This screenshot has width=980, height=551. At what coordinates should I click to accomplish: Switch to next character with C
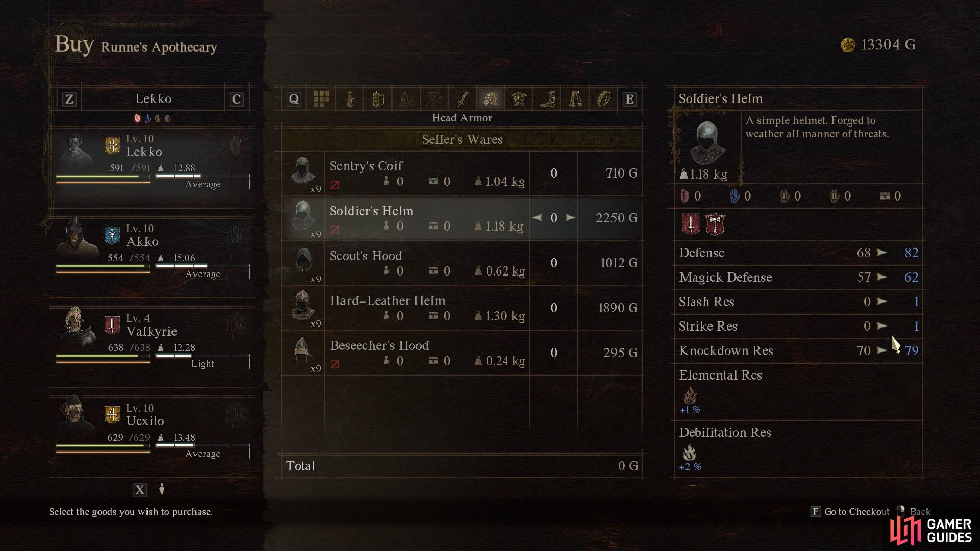[x=236, y=99]
